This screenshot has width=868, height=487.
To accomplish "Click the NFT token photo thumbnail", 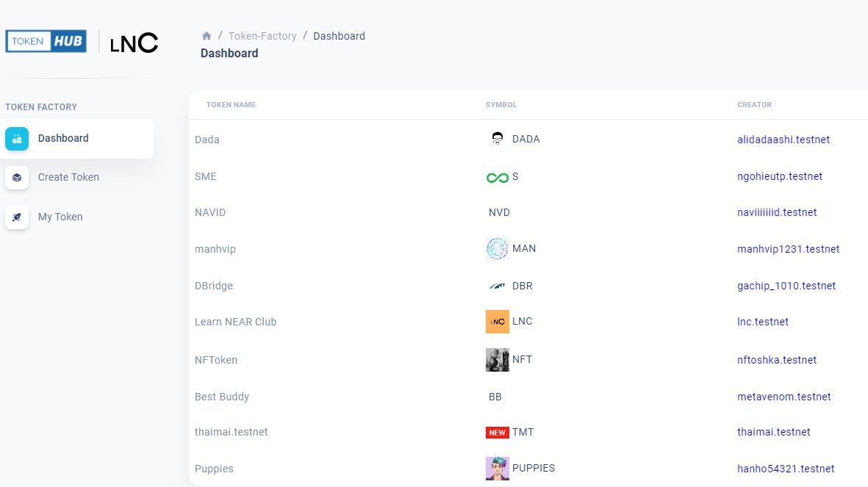I will coord(498,360).
